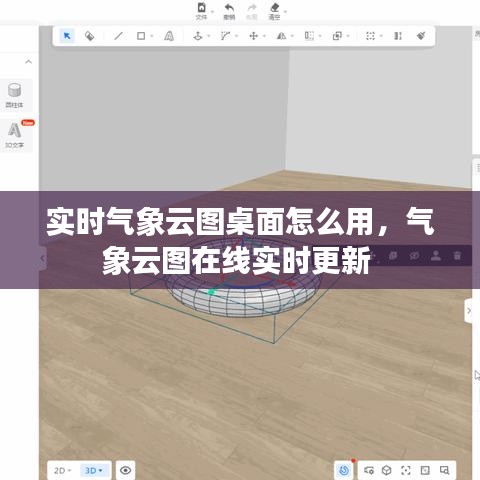Open the camera settings icon

point(368,470)
